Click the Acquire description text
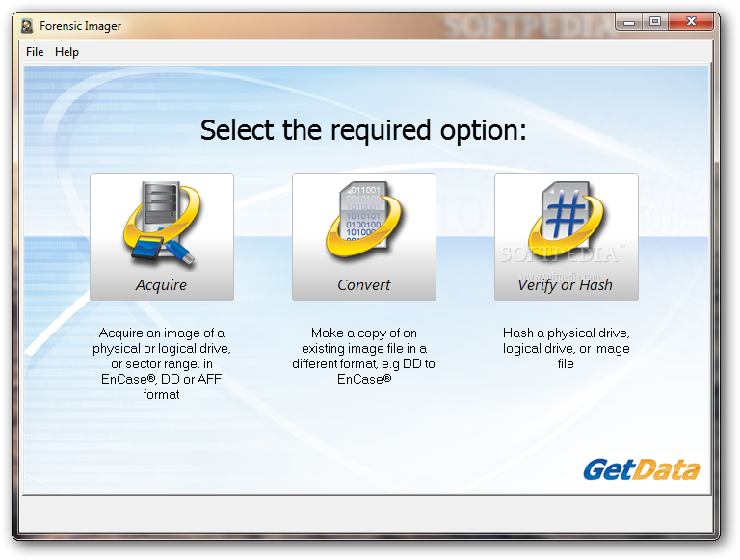The height and width of the screenshot is (560, 740). (x=162, y=363)
